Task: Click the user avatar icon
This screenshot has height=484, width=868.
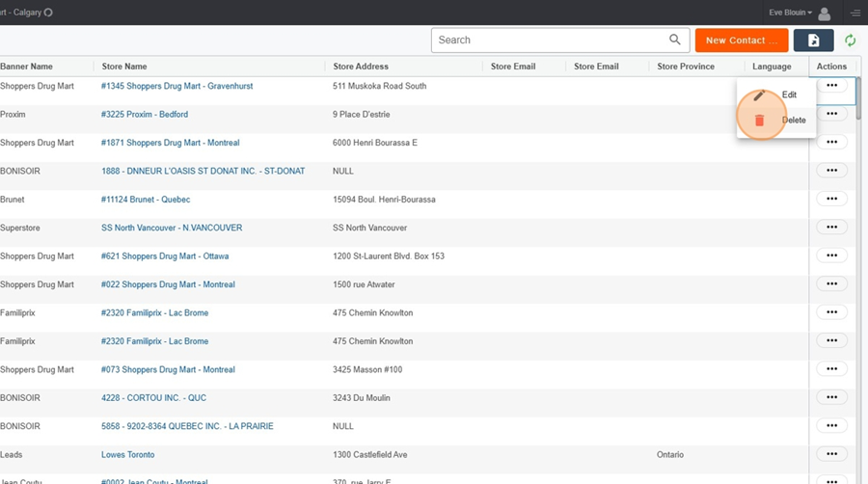Action: [x=825, y=13]
